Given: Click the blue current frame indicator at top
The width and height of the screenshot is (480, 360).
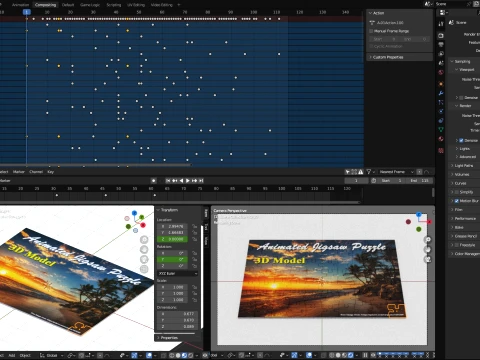Looking at the screenshot, I should tap(27, 12).
